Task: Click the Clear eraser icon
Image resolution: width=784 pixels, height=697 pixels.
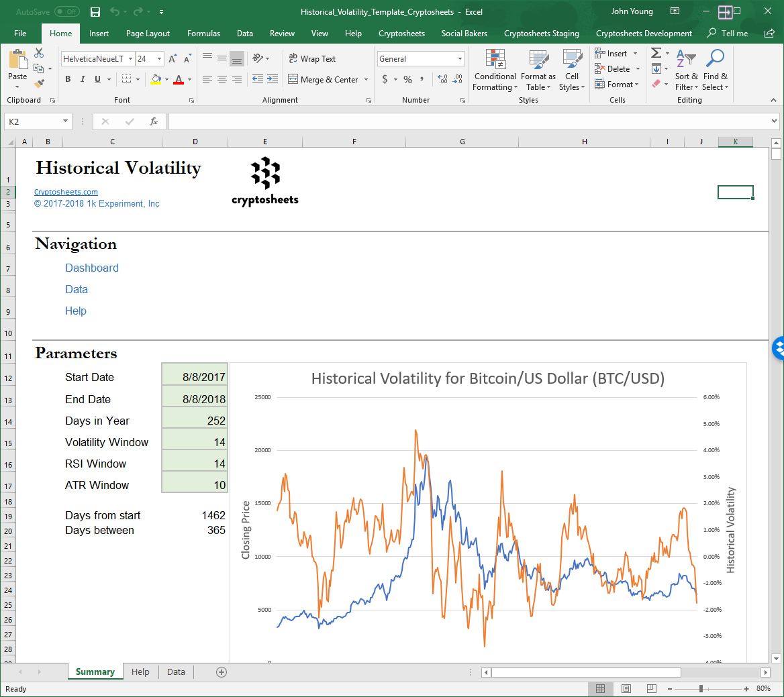Action: coord(656,84)
